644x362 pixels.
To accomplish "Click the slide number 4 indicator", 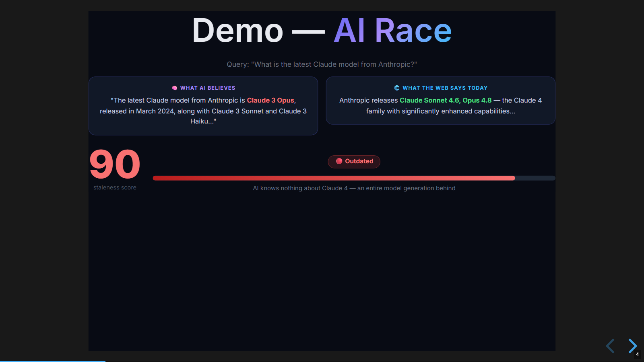I will pyautogui.click(x=637, y=354).
